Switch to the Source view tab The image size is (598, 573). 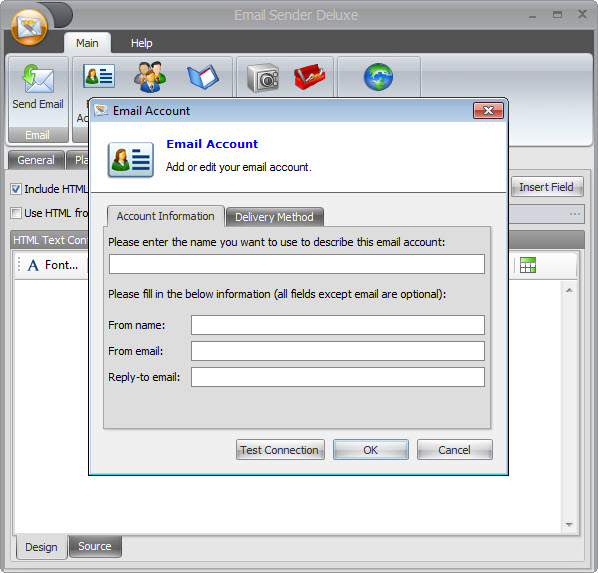point(95,546)
